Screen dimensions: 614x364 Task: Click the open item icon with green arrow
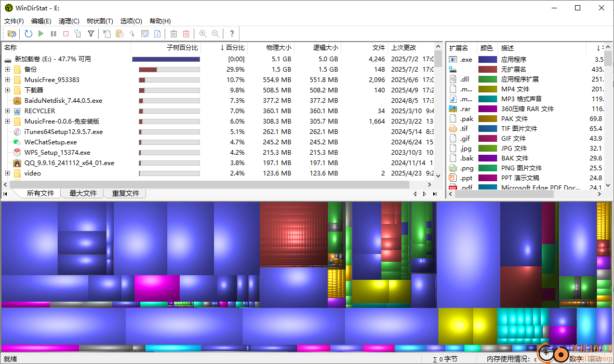[x=107, y=34]
